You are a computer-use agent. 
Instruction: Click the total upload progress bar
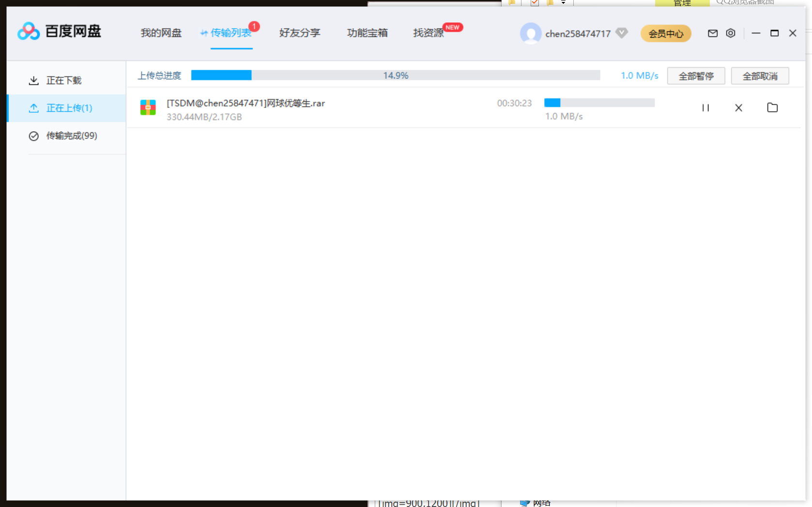[x=395, y=76]
